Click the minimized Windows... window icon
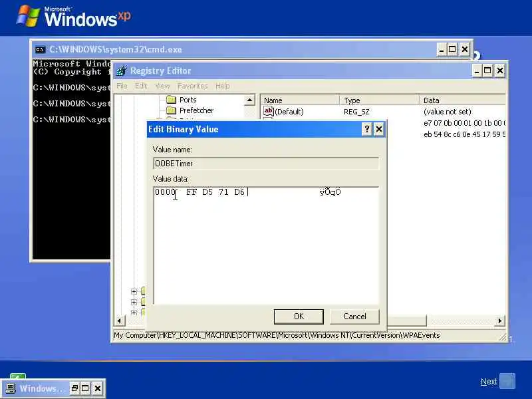 click(11, 388)
